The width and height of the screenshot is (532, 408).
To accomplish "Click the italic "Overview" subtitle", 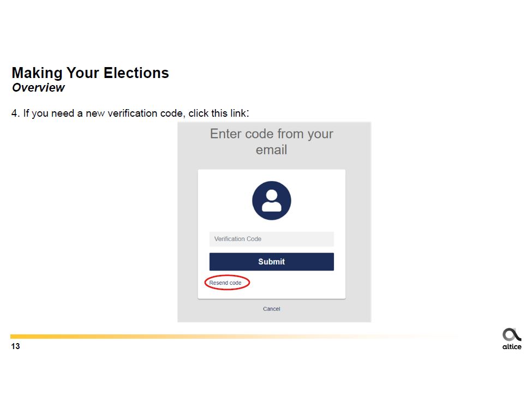I will click(x=38, y=88).
